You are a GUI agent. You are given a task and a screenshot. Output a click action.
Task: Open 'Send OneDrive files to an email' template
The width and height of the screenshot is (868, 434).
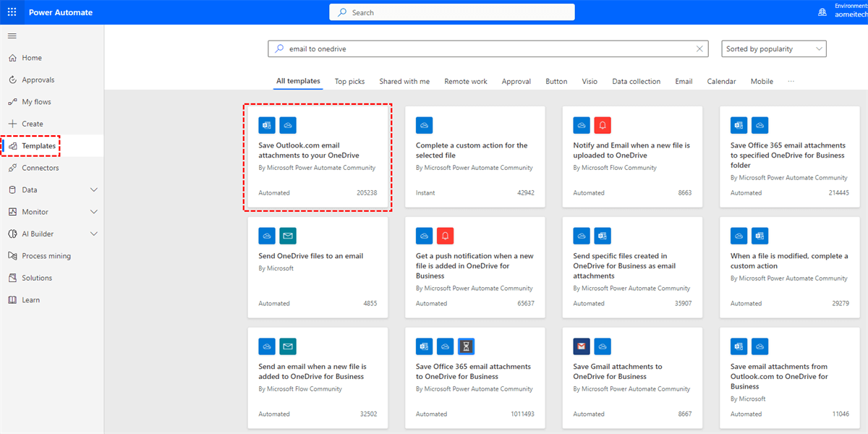(x=318, y=268)
